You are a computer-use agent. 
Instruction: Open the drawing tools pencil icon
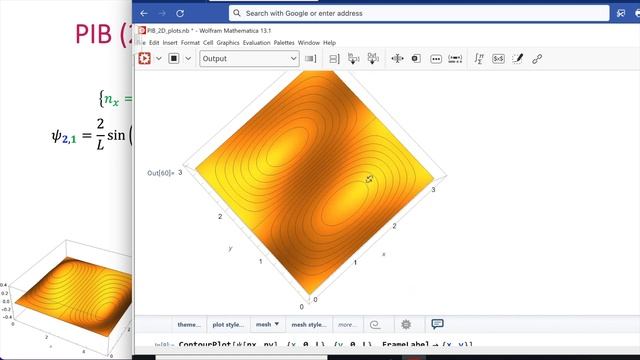click(518, 59)
